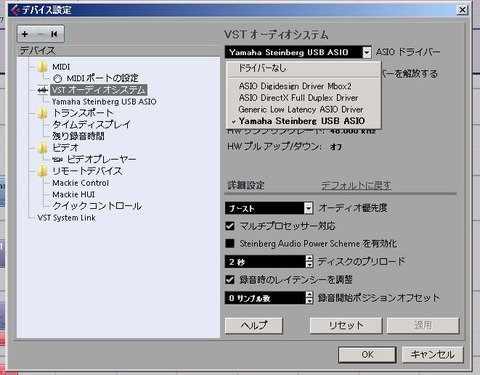Click the 適用 button
Image resolution: width=480 pixels, height=375 pixels.
tap(423, 325)
